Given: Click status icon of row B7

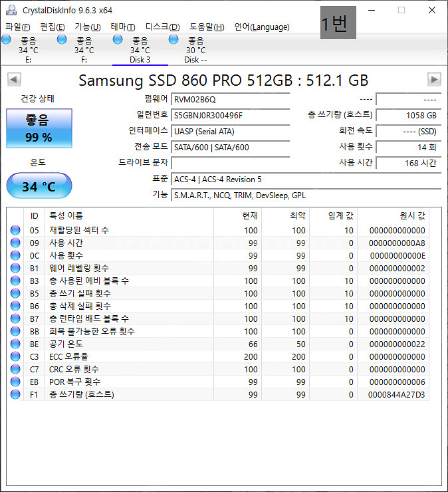Looking at the screenshot, I should pos(15,318).
